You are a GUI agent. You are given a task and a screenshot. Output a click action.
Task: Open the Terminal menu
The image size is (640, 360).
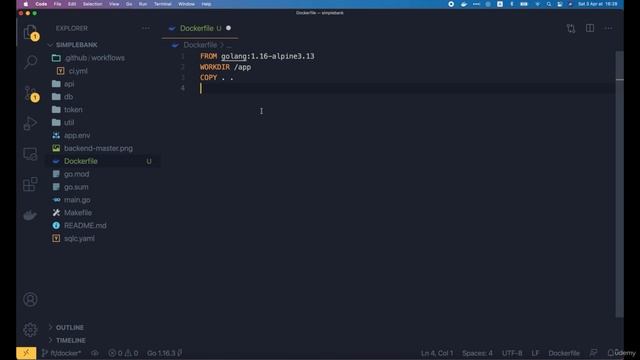(x=162, y=4)
